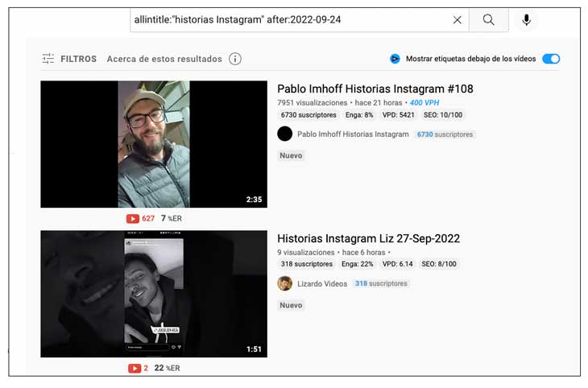Click the Nuevo badge on Lizardo Videos result
This screenshot has width=588, height=388.
point(291,305)
